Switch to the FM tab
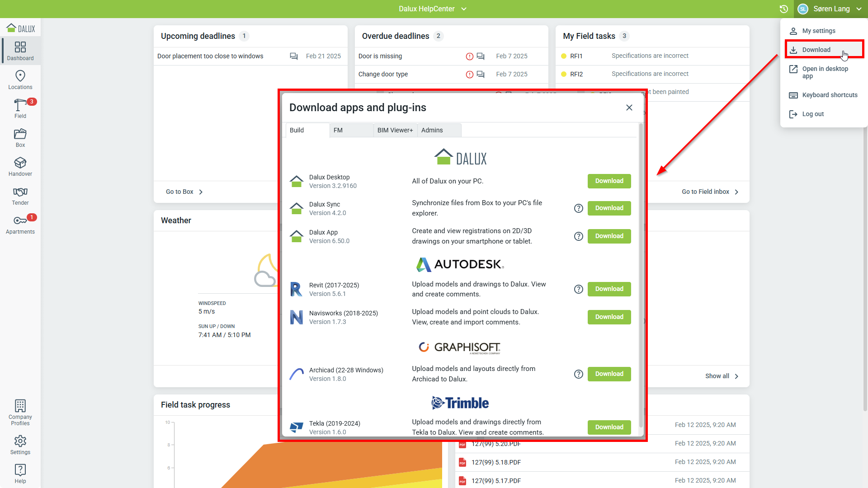Screen dimensions: 868x488 338,130
